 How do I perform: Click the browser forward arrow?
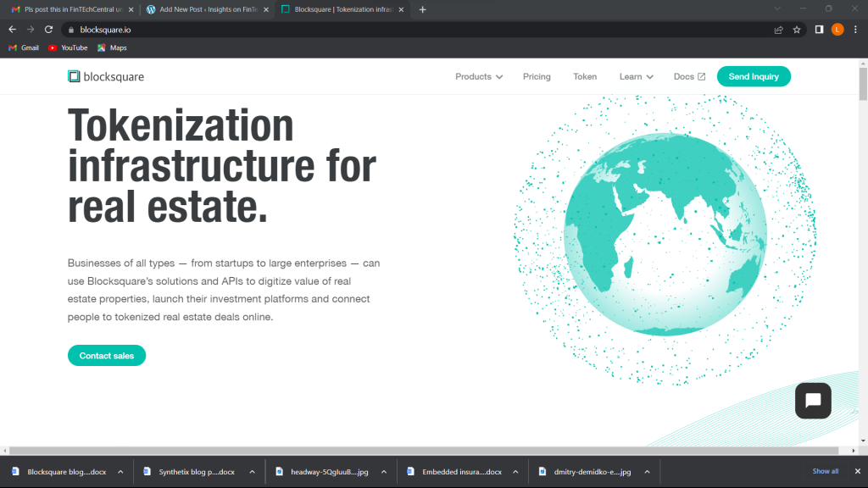click(31, 30)
